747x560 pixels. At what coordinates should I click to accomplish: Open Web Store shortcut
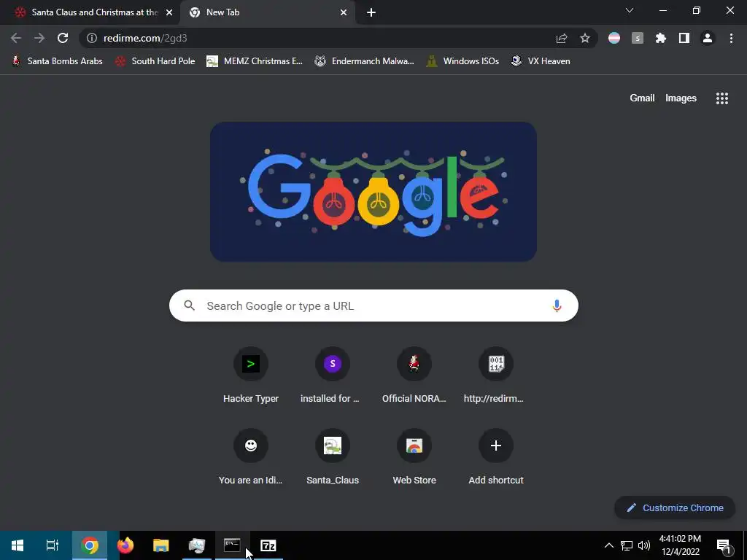[x=414, y=458]
